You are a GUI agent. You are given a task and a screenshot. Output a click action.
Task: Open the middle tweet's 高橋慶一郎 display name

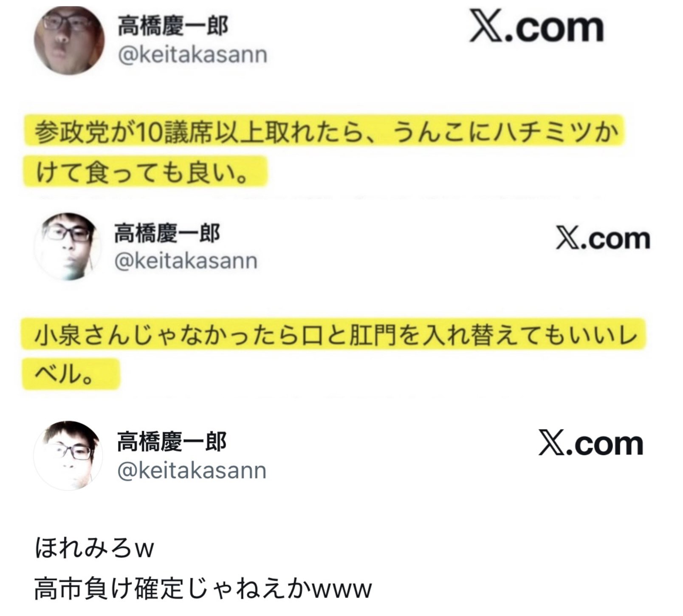tap(167, 233)
